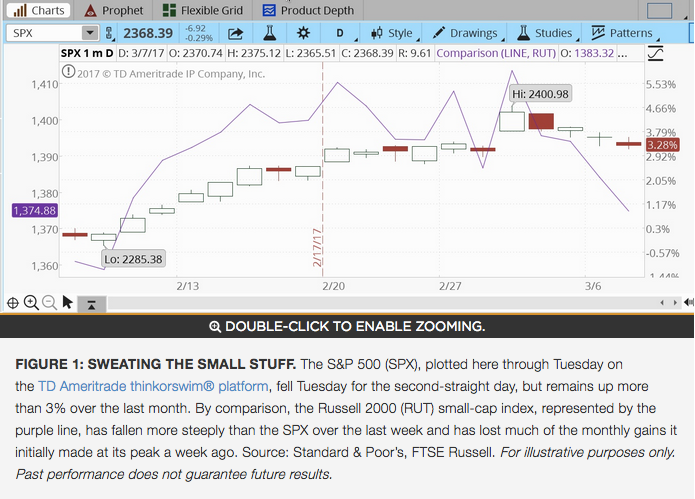Switch to the Charts tab
The image size is (695, 499).
pos(38,10)
